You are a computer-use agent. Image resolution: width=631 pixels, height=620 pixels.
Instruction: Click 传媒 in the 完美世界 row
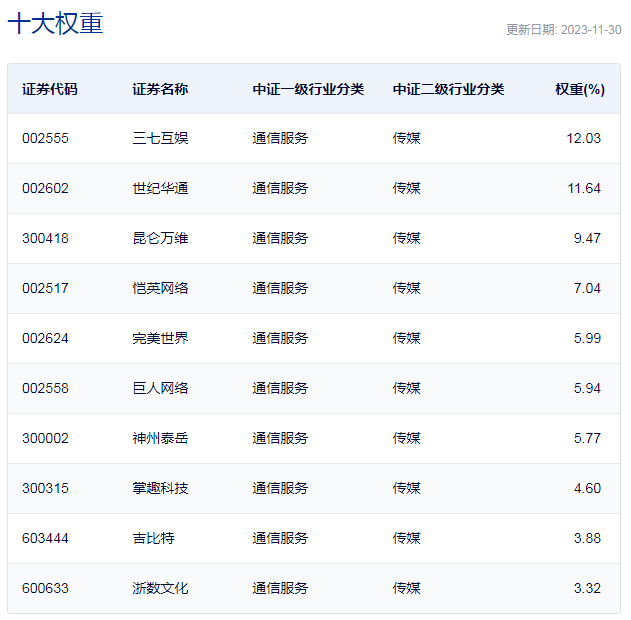[x=406, y=338]
